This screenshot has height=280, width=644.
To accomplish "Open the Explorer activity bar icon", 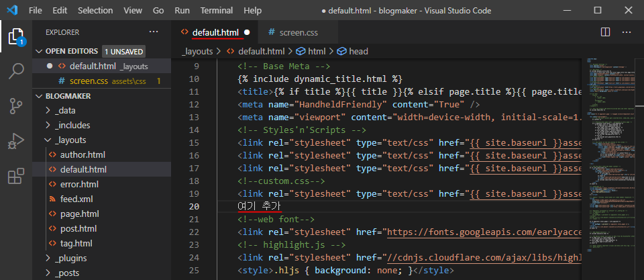I will 16,36.
